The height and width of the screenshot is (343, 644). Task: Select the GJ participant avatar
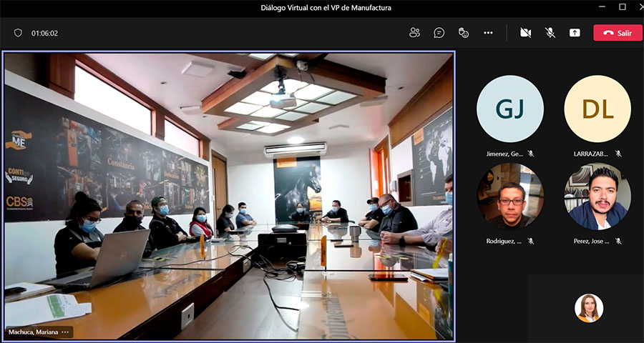coord(510,109)
